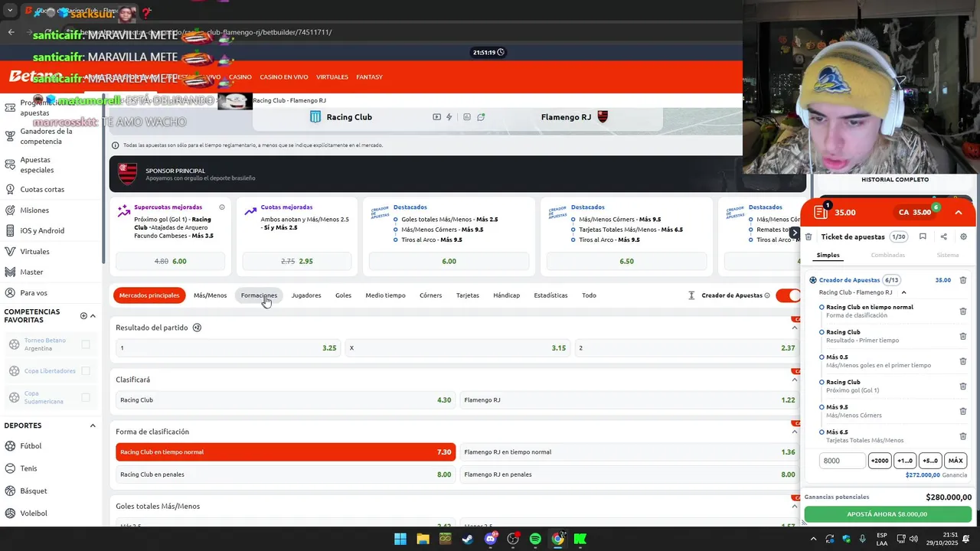Check the Torneo Betano Argentina checkbox
Screen dimensions: 980x551
coord(86,344)
